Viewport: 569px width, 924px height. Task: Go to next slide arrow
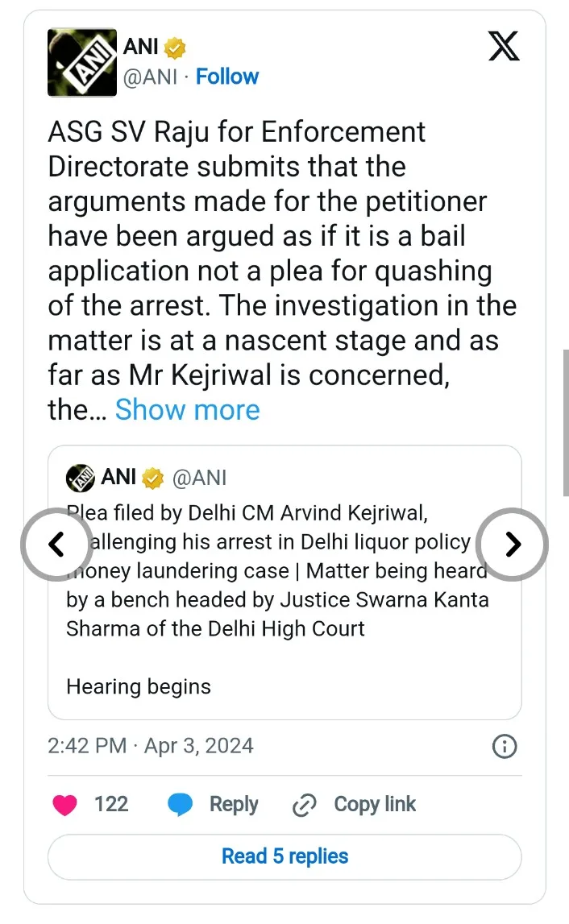tap(513, 545)
